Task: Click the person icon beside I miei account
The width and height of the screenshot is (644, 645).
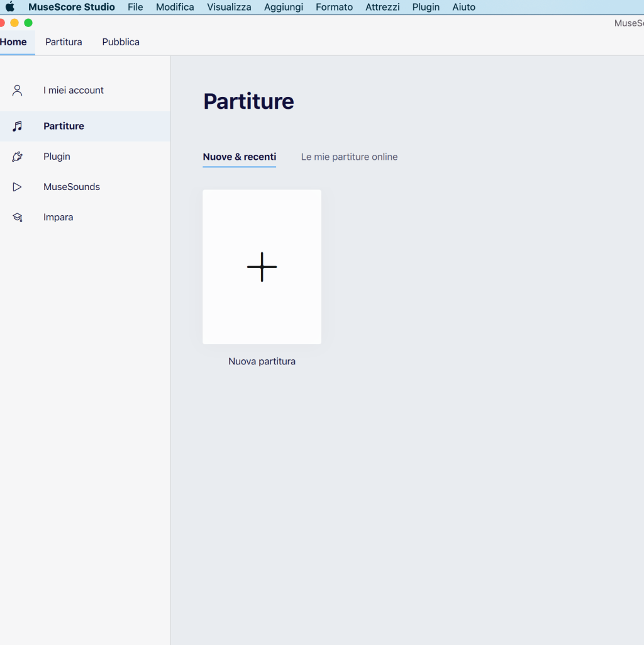Action: 18,91
